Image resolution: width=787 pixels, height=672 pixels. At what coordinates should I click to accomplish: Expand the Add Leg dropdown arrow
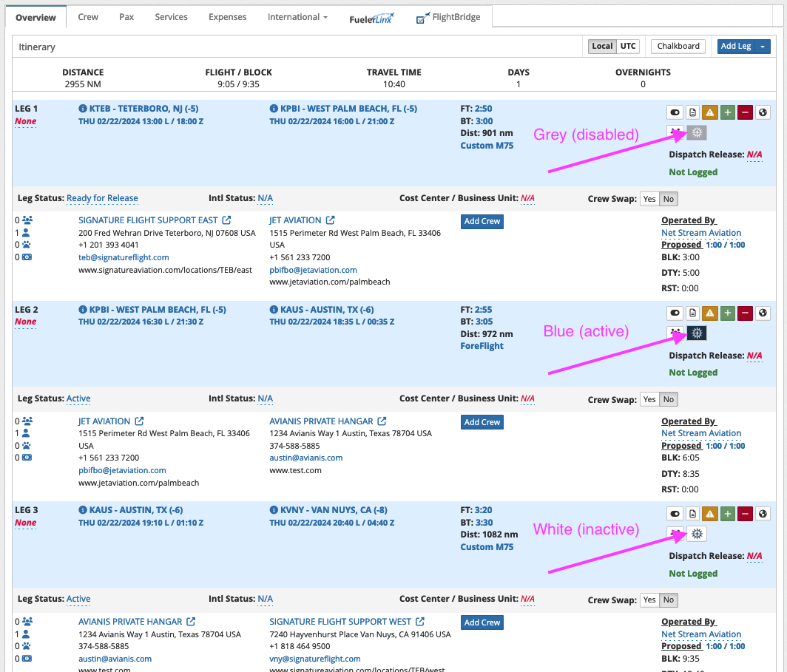coord(763,46)
